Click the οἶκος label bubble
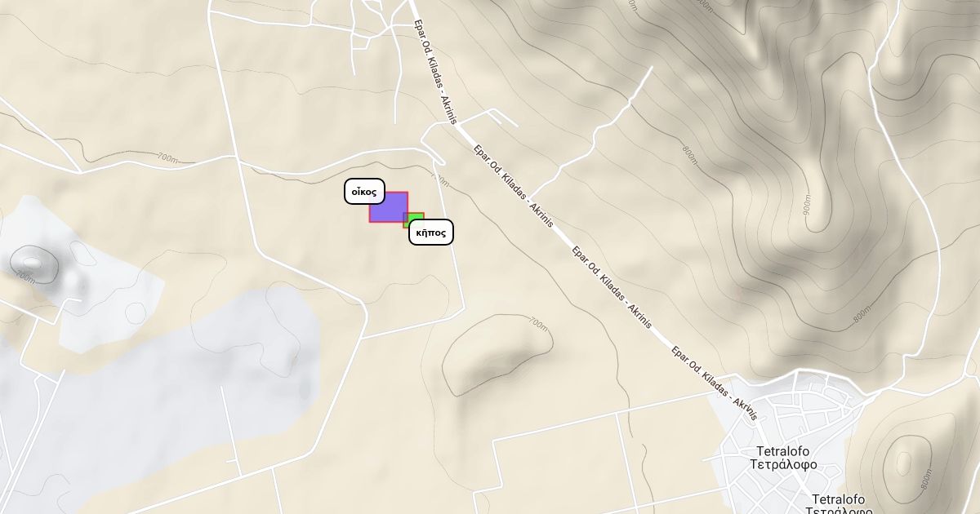The width and height of the screenshot is (980, 514). (x=364, y=192)
